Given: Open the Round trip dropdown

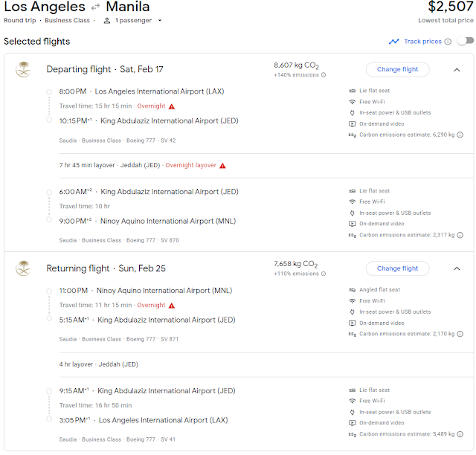Looking at the screenshot, I should (x=22, y=21).
